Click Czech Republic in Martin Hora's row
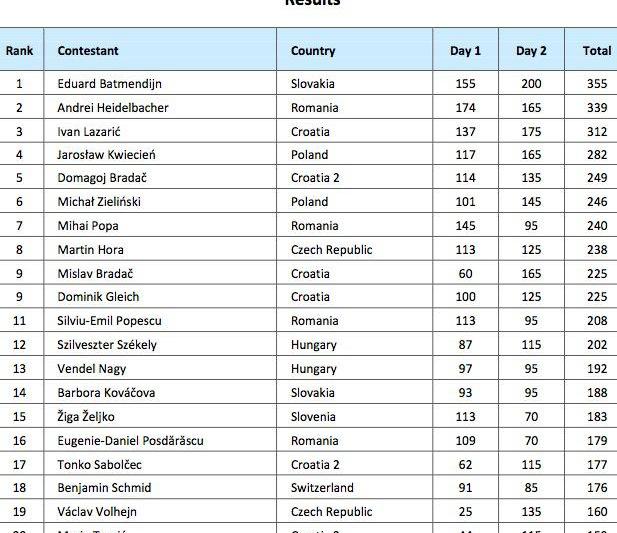This screenshot has height=533, width=617. click(331, 249)
